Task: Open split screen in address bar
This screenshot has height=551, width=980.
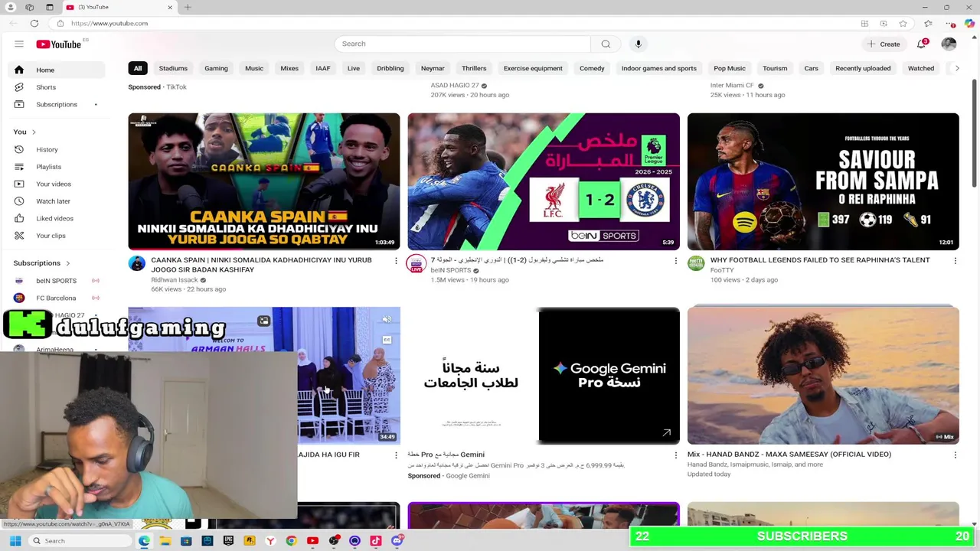Action: pos(864,23)
